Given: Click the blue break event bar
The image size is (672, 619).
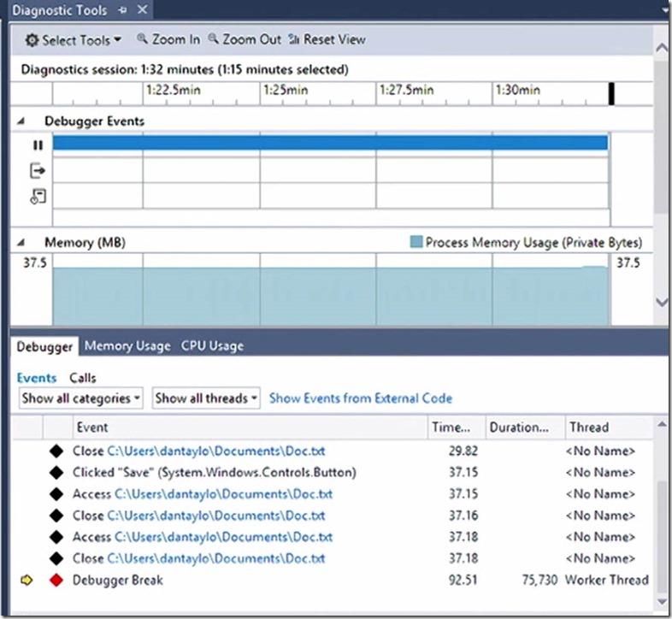Looking at the screenshot, I should point(330,143).
